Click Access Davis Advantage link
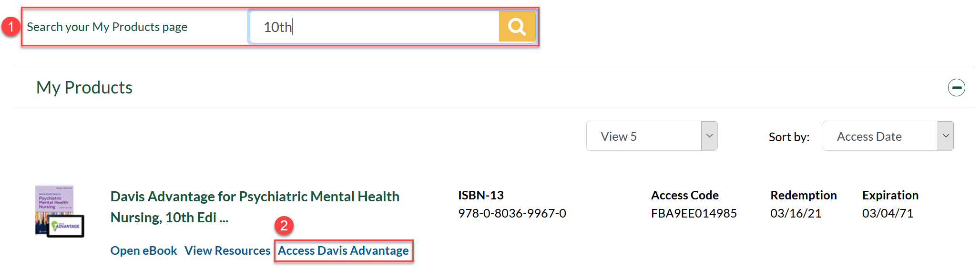 click(343, 250)
